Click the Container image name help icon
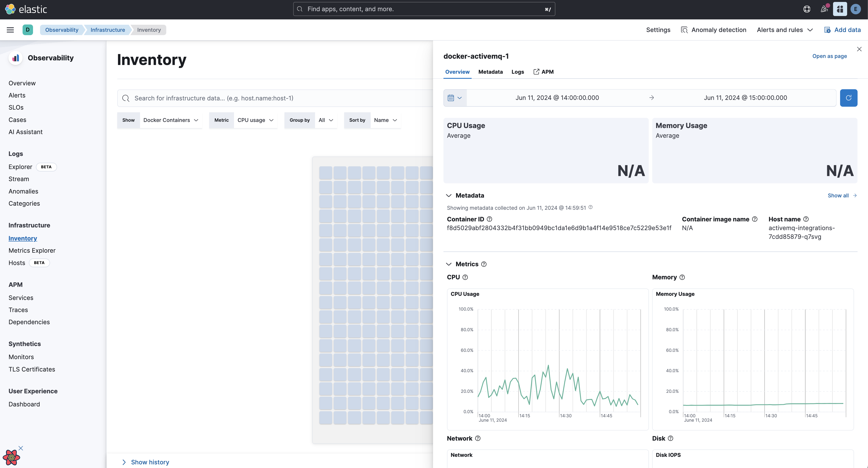This screenshot has height=468, width=868. coord(755,219)
